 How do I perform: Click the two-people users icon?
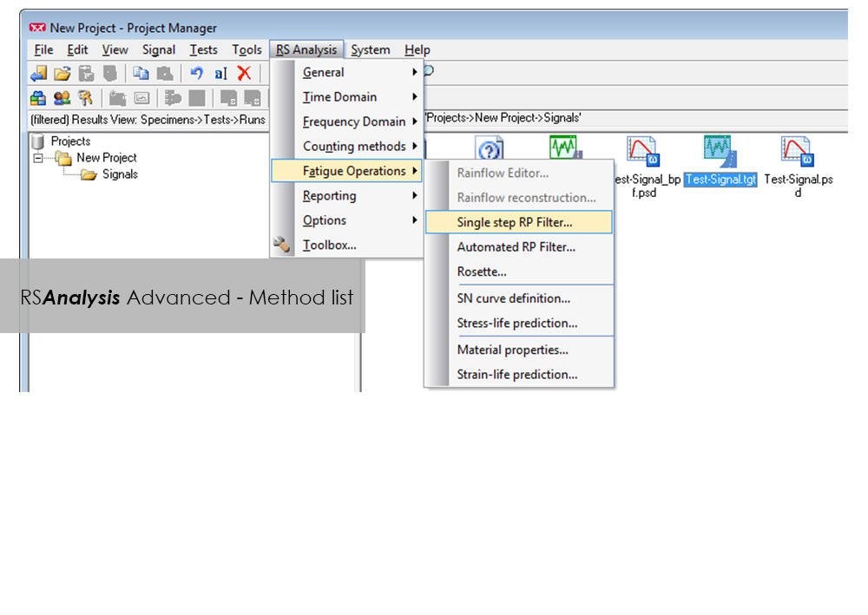[x=62, y=98]
